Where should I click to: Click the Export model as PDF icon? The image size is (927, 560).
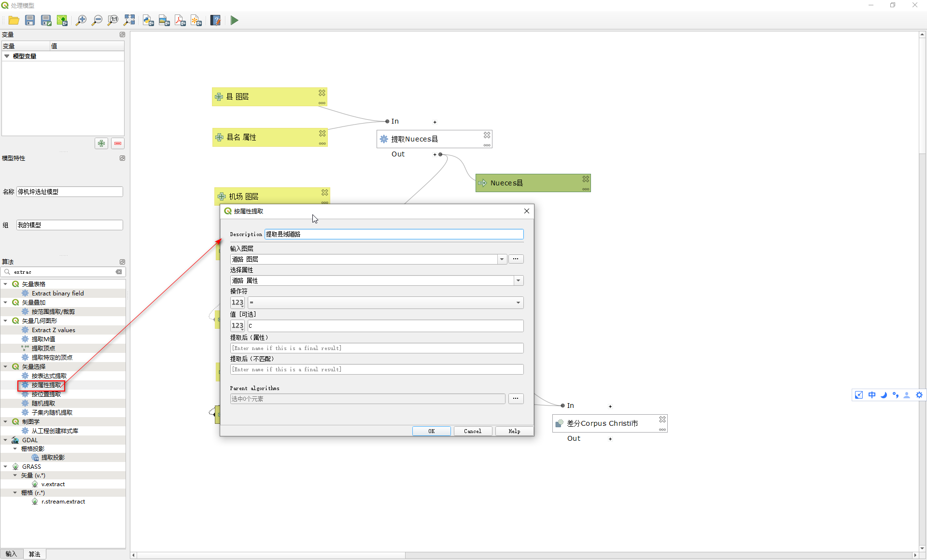(x=180, y=20)
